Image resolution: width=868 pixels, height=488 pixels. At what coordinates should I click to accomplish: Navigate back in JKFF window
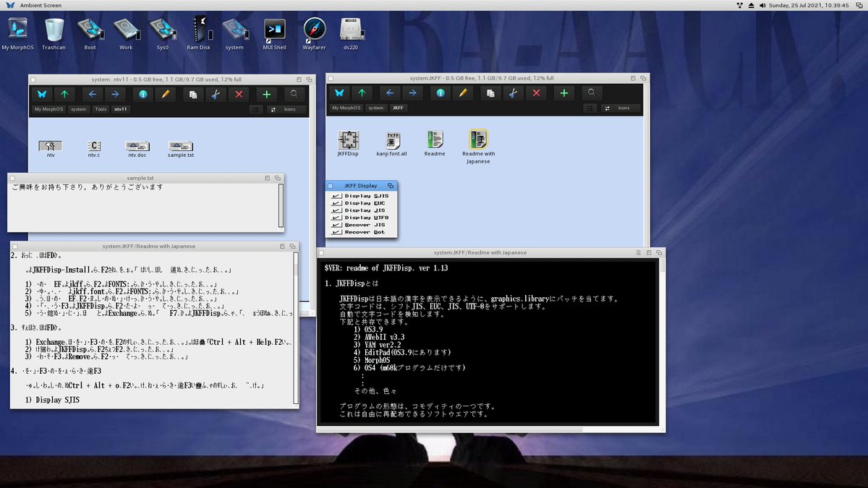[389, 93]
